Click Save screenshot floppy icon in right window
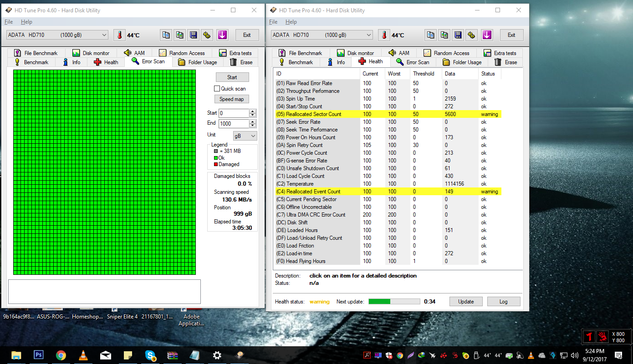Image resolution: width=633 pixels, height=364 pixels. (458, 35)
